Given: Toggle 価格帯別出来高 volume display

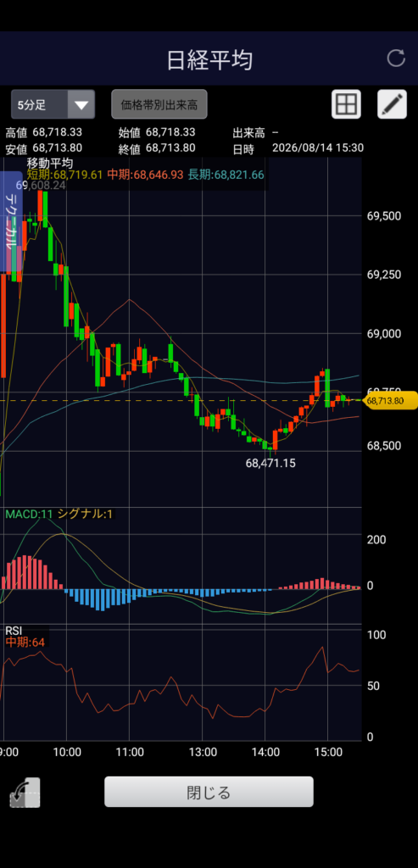Looking at the screenshot, I should 159,104.
